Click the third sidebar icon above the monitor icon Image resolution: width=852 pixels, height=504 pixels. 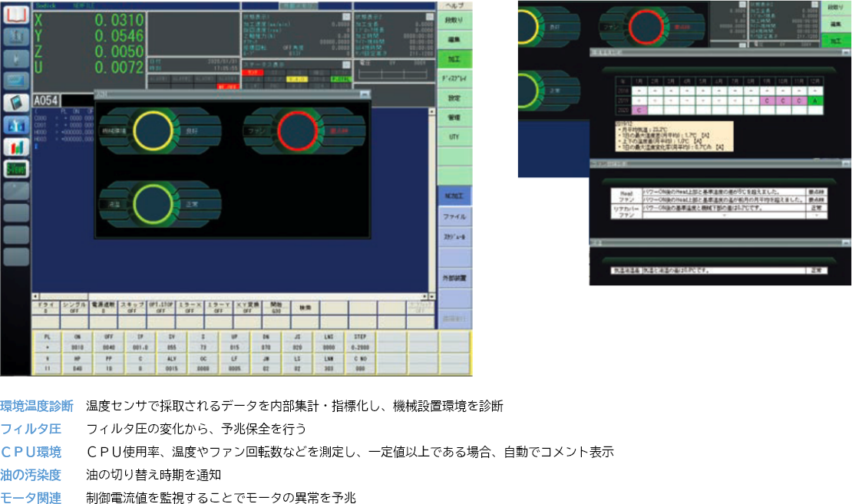pyautogui.click(x=16, y=58)
